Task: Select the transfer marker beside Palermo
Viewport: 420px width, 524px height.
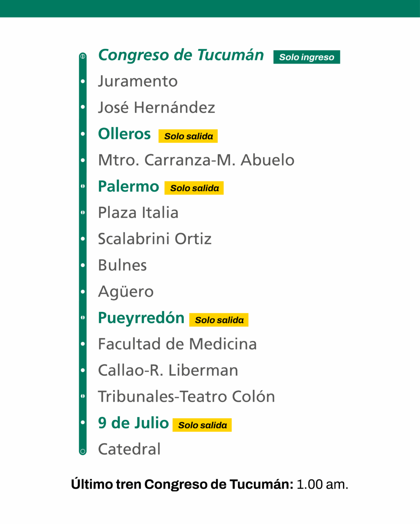Action: 83,186
